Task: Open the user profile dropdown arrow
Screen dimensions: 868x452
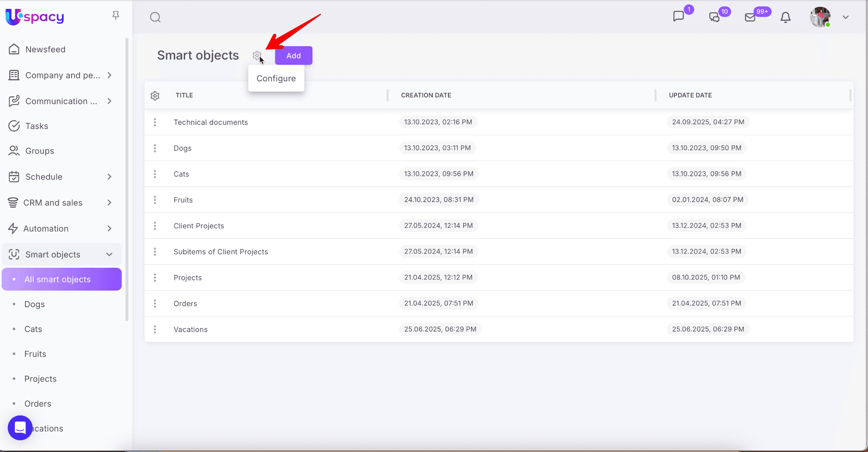Action: tap(846, 17)
